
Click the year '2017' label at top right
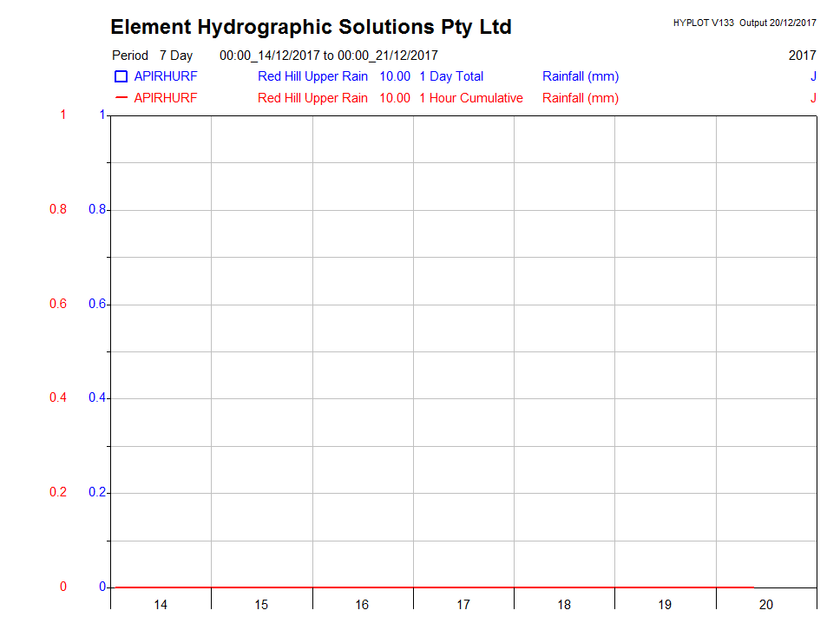pos(802,56)
